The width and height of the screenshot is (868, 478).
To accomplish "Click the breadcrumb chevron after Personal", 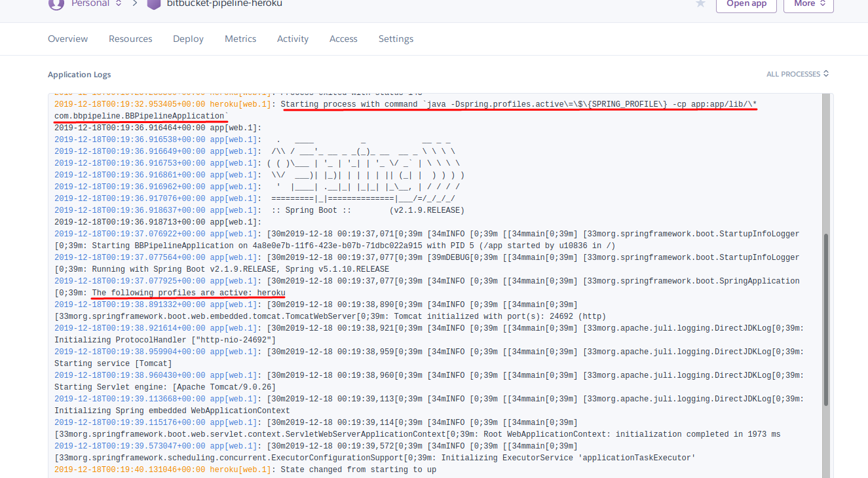I will (x=134, y=4).
